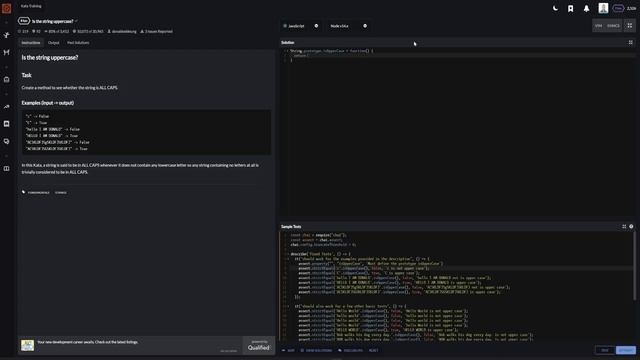Collapse the first it block fold arrow
Screen dimensions: 640x360
point(287,259)
